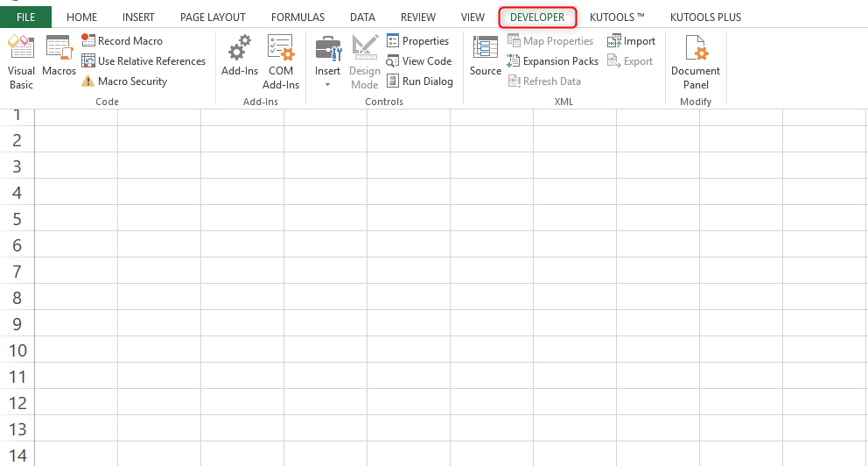Click Refresh Data in XML group

(x=544, y=81)
